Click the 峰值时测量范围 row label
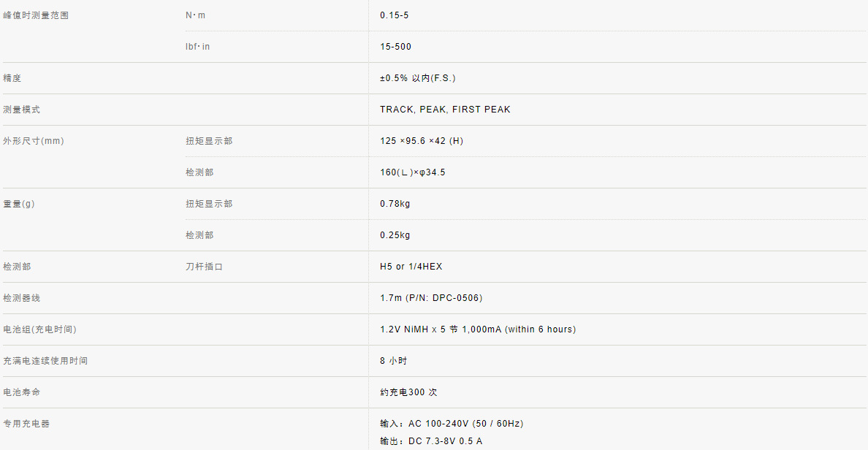Viewport: 868px width, 450px height. (36, 15)
